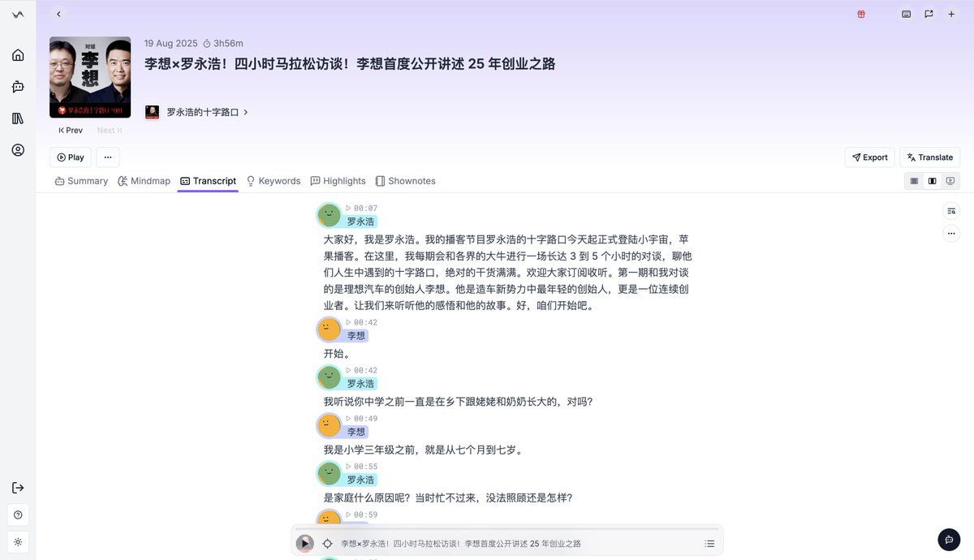Click 罗永浩 speaker label at 00:07
This screenshot has height=560, width=974.
coord(360,222)
